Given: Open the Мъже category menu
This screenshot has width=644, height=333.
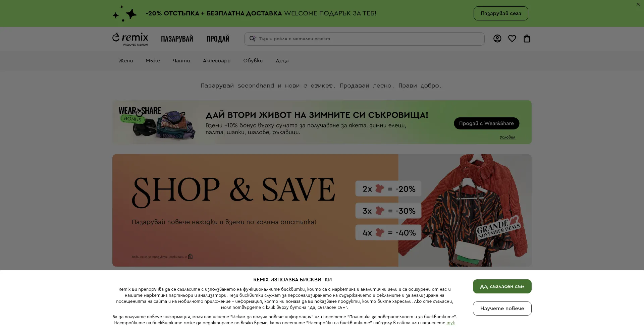Looking at the screenshot, I should click(153, 61).
